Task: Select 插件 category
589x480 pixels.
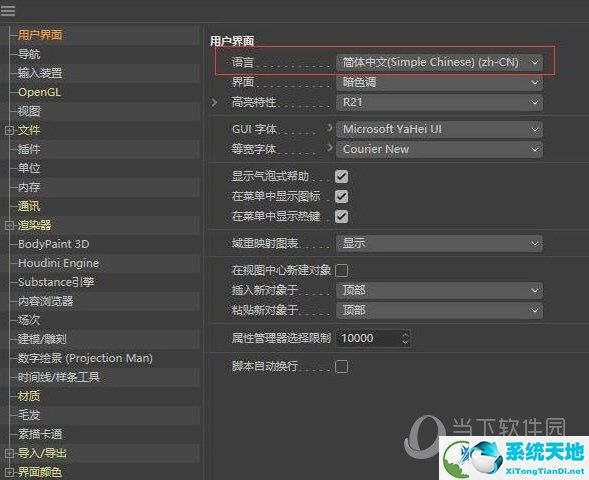Action: 29,149
